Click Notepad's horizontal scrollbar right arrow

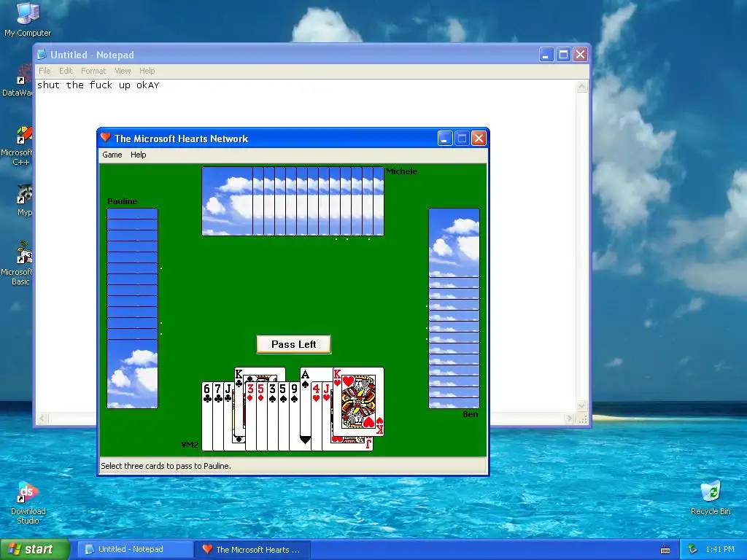(569, 419)
